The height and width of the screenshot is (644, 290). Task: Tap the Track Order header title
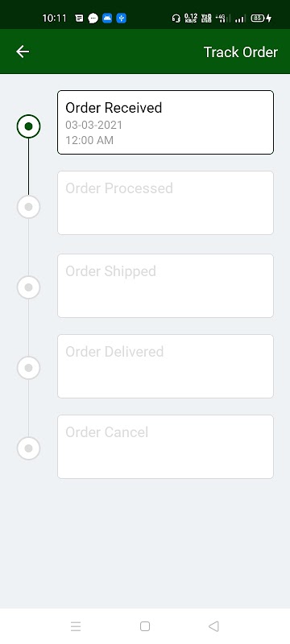(x=241, y=52)
